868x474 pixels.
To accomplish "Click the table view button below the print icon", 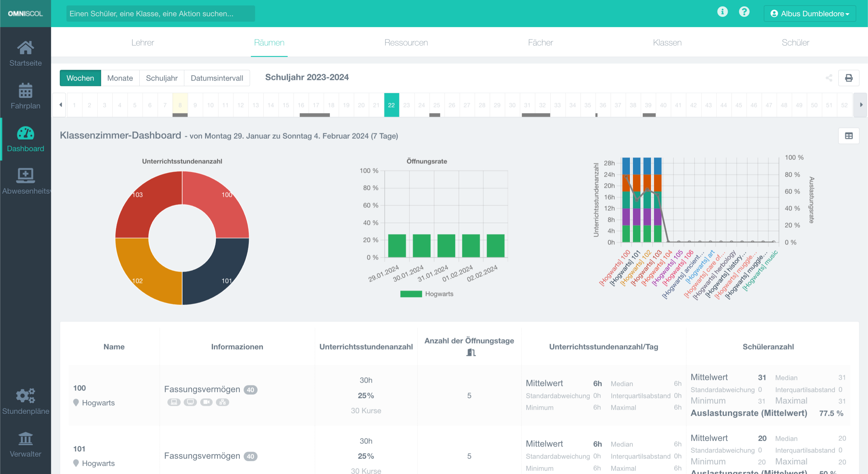I will pos(849,136).
